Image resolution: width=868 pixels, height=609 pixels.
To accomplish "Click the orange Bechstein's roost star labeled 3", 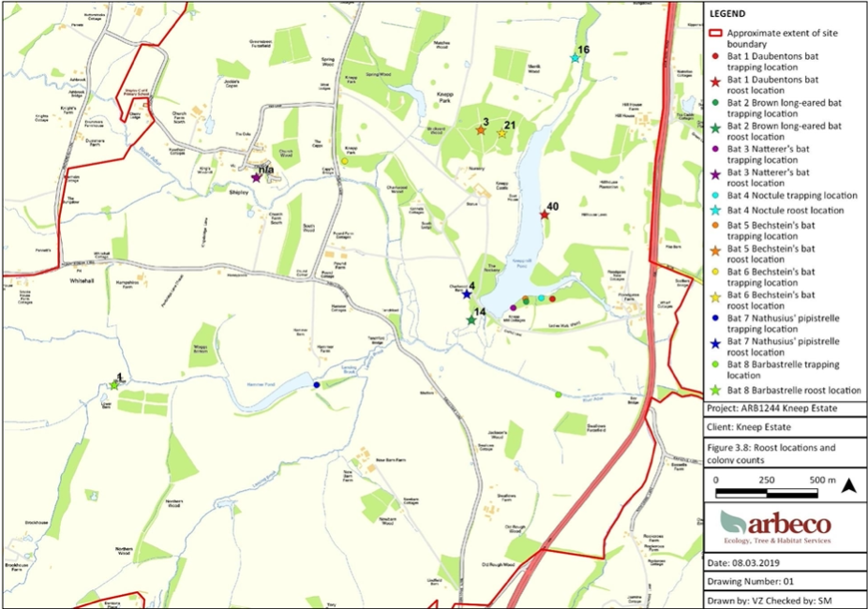I will click(480, 130).
